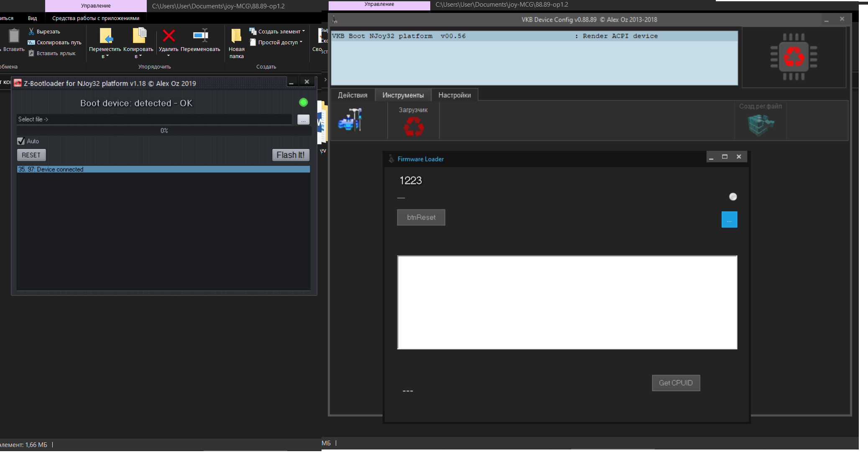Image resolution: width=868 pixels, height=457 pixels.
Task: Click the Новая папка folder icon
Action: (x=236, y=36)
